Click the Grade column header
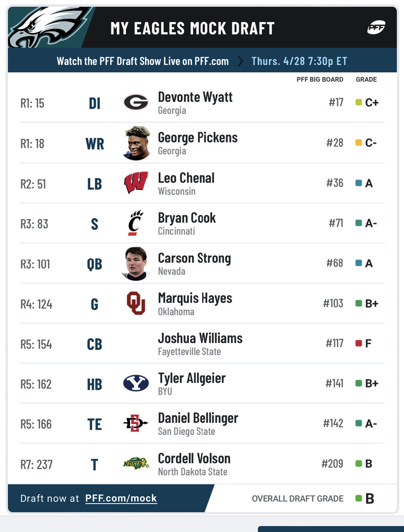The height and width of the screenshot is (532, 404). click(366, 79)
